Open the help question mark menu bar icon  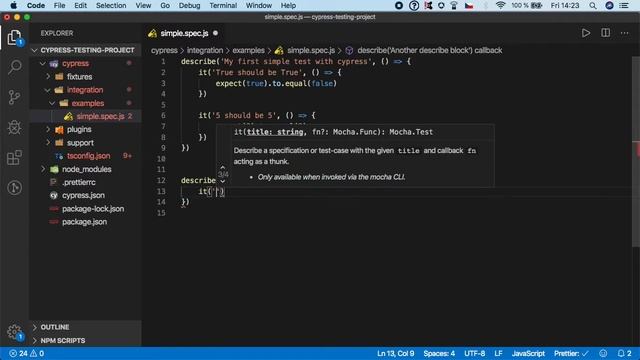[x=414, y=6]
